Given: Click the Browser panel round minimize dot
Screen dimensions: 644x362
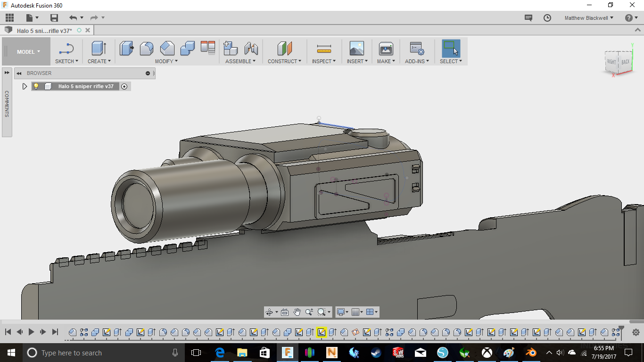Looking at the screenshot, I should (x=148, y=73).
